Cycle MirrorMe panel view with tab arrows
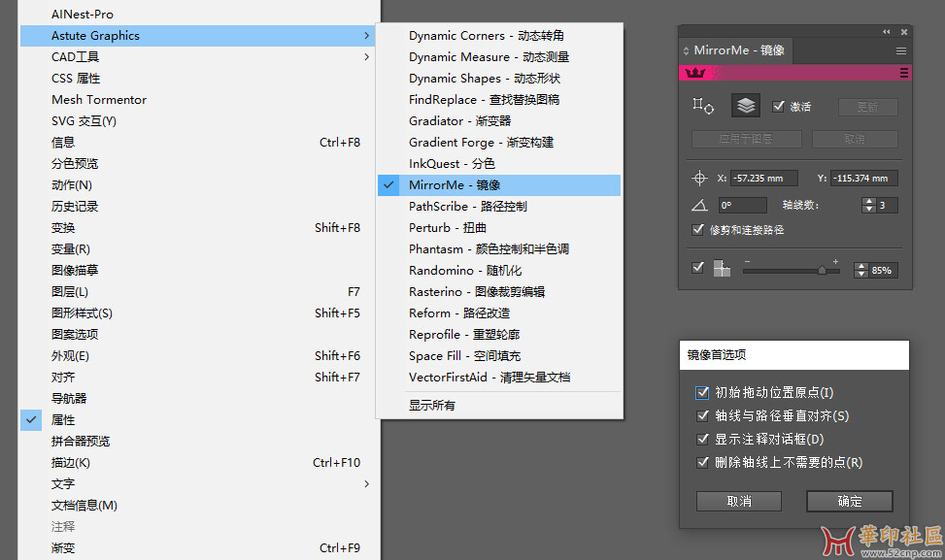The height and width of the screenshot is (560, 945). 686,51
